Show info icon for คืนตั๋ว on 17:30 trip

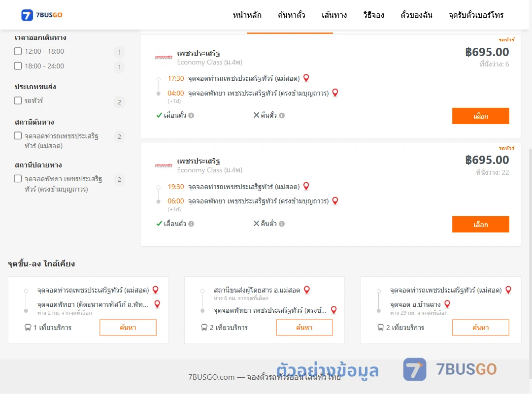(282, 115)
